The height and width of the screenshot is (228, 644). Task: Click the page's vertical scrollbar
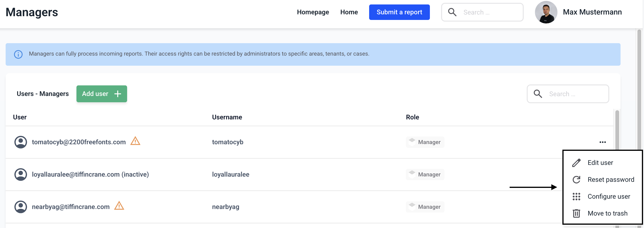(639, 100)
